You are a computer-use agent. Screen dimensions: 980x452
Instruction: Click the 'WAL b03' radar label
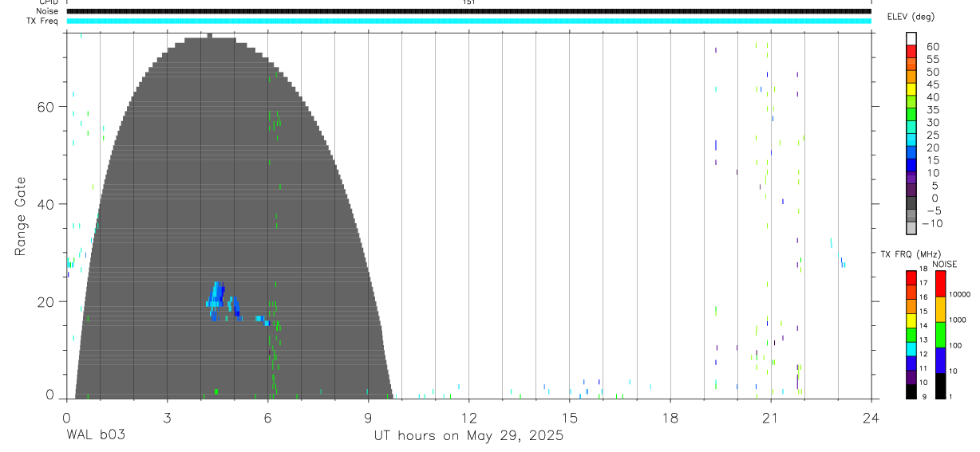(95, 435)
